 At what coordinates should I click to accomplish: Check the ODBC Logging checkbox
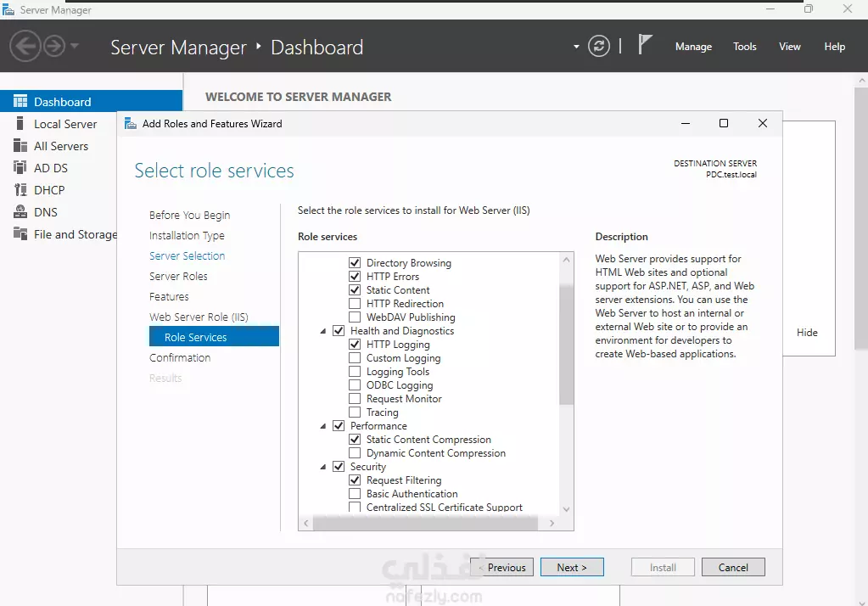(x=355, y=385)
